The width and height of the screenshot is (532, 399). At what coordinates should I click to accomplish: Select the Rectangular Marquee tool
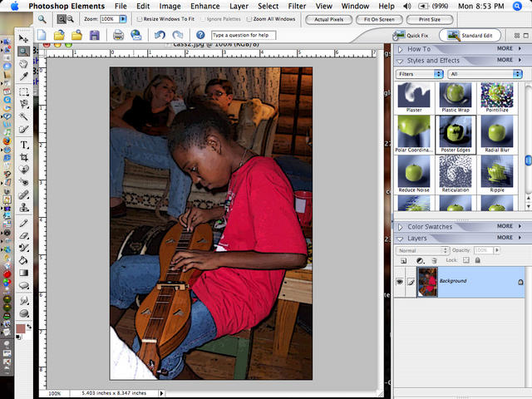[x=23, y=92]
